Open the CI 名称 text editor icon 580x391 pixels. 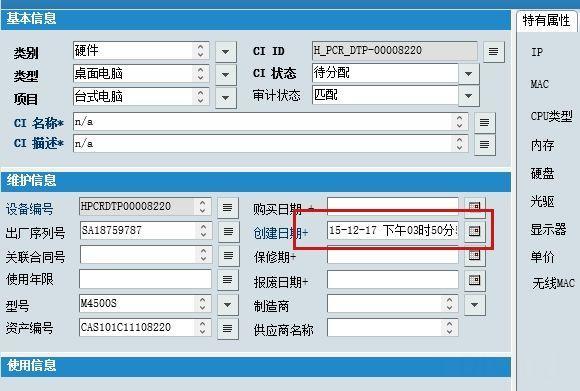coord(485,122)
